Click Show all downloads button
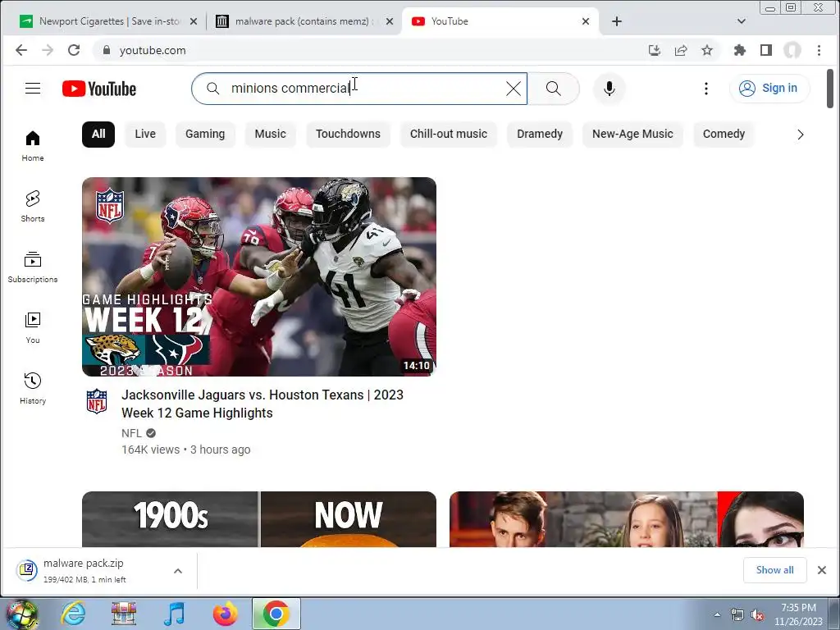The image size is (840, 630). pyautogui.click(x=774, y=570)
